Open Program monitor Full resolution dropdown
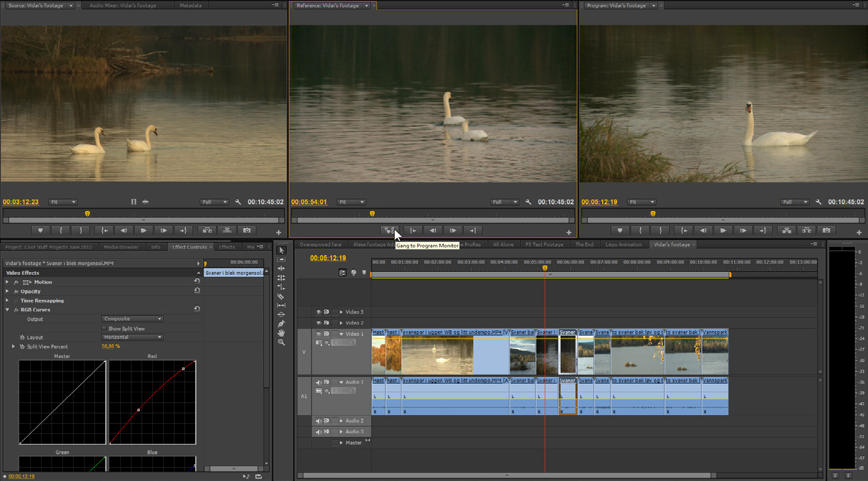The image size is (868, 481). click(x=795, y=202)
